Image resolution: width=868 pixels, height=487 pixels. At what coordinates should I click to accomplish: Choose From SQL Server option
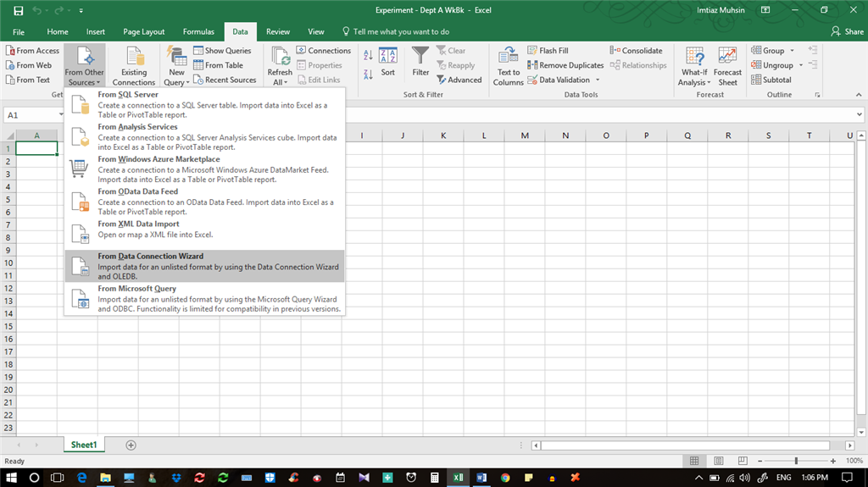pyautogui.click(x=205, y=104)
